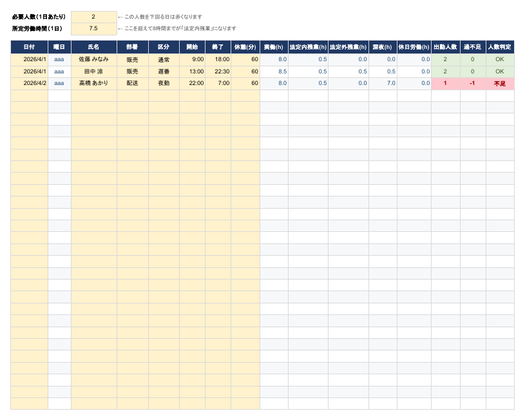Viewport: 525px width, 420px height.
Task: Select the 曜日 column header
Action: click(59, 47)
